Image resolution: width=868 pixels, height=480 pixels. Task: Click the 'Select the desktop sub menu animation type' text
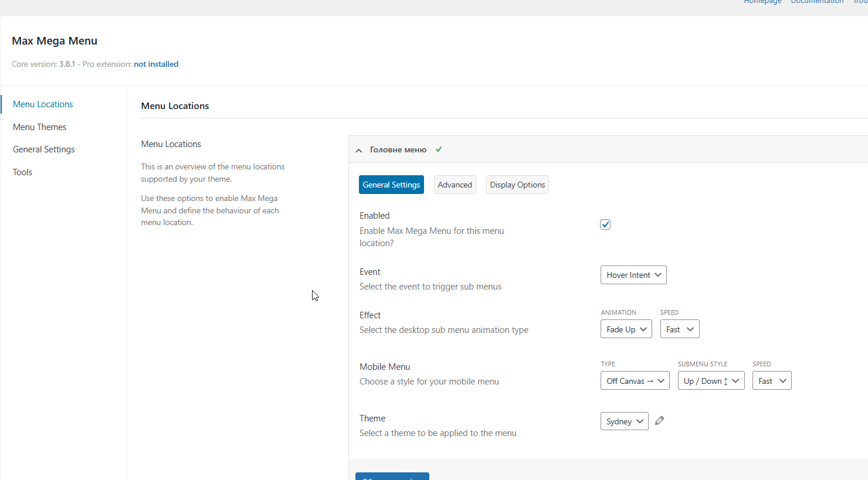click(x=444, y=330)
